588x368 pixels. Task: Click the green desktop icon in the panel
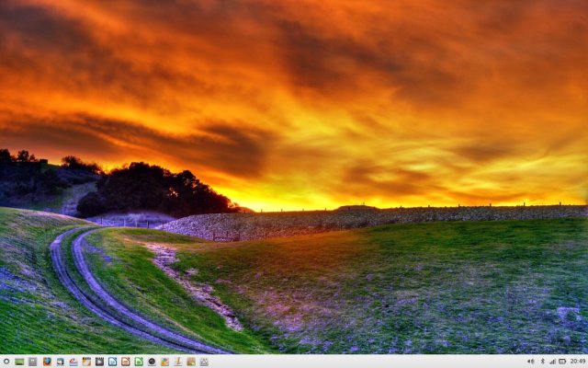point(19,362)
